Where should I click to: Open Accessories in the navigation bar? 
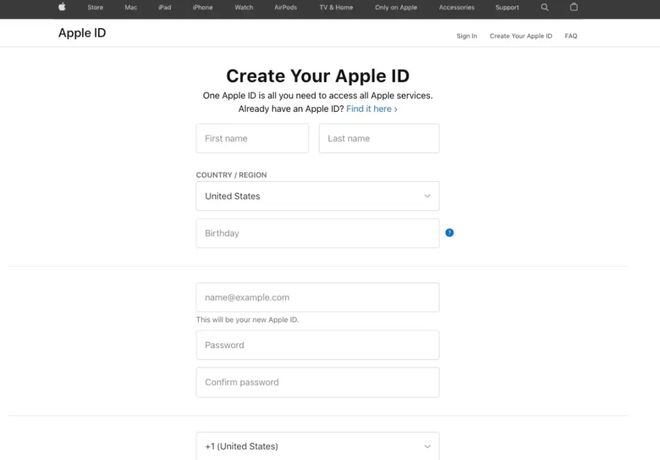[456, 8]
